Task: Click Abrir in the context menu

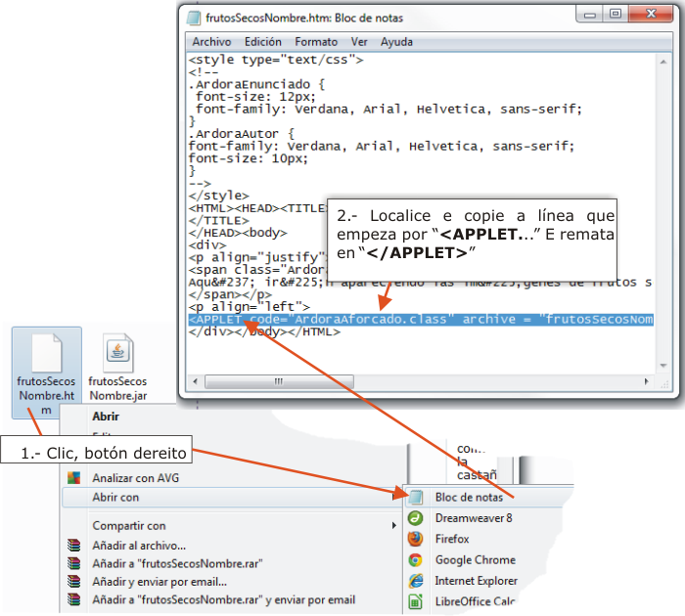Action: click(x=106, y=416)
